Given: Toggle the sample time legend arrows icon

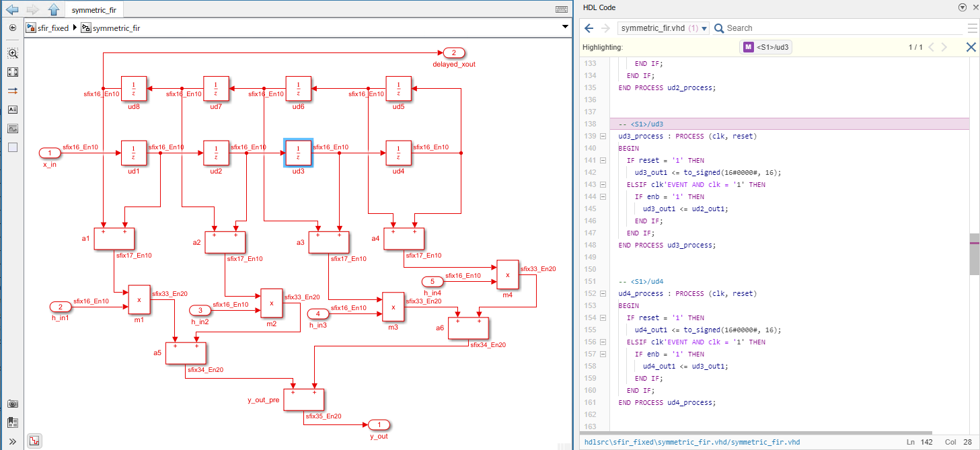Looking at the screenshot, I should [13, 91].
